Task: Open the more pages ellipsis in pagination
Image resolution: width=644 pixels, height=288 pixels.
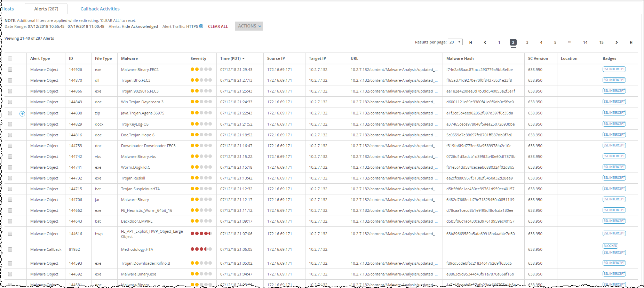Action: click(570, 42)
